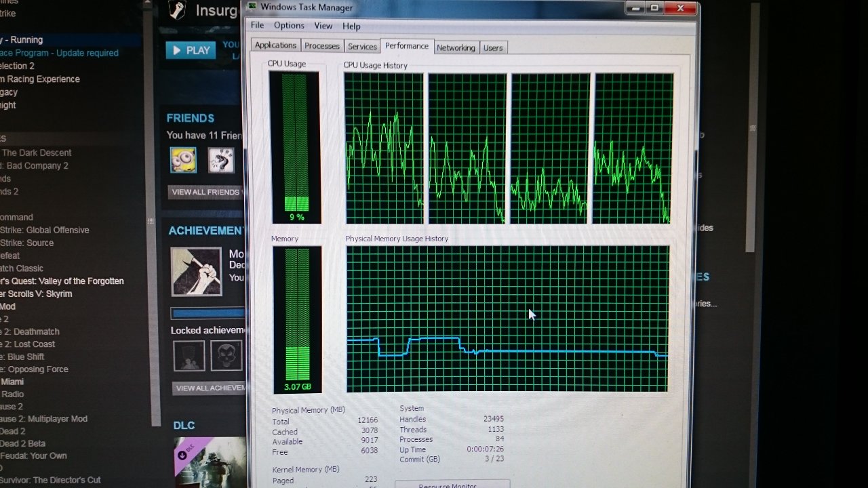Viewport: 868px width, 488px height.
Task: Select Half-Life: Opposing Force entry
Action: coord(35,369)
